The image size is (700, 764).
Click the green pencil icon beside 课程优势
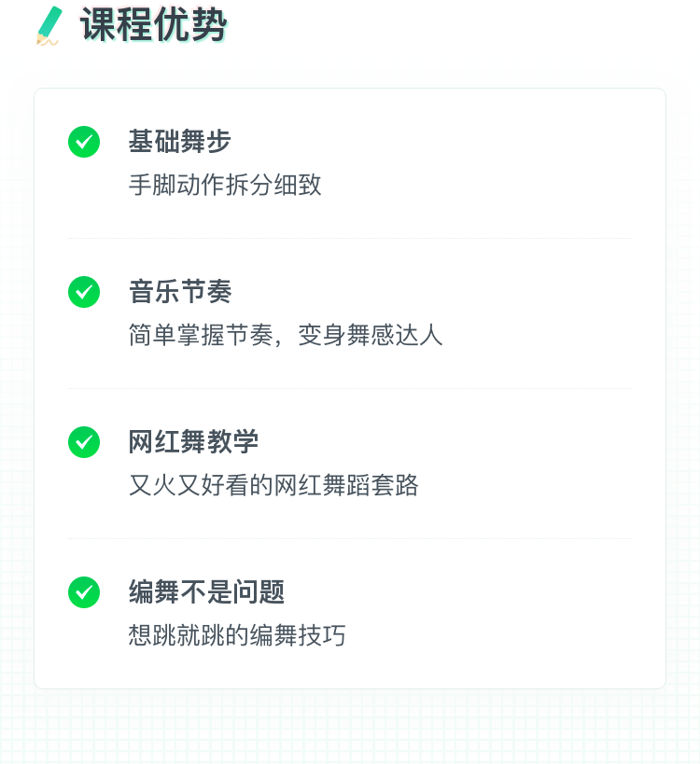pos(49,25)
